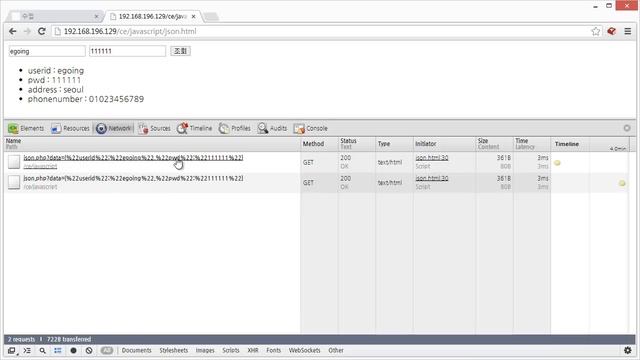Sort requests by Name column

pos(152,144)
